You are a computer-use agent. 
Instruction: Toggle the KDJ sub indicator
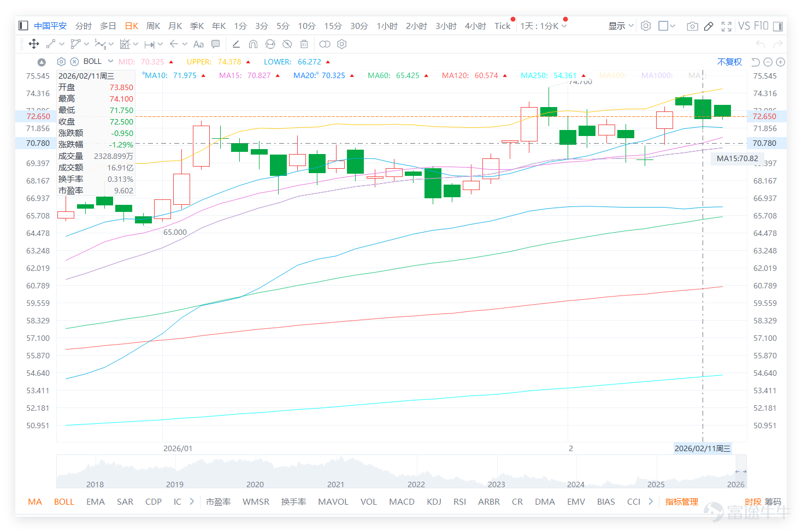(434, 501)
